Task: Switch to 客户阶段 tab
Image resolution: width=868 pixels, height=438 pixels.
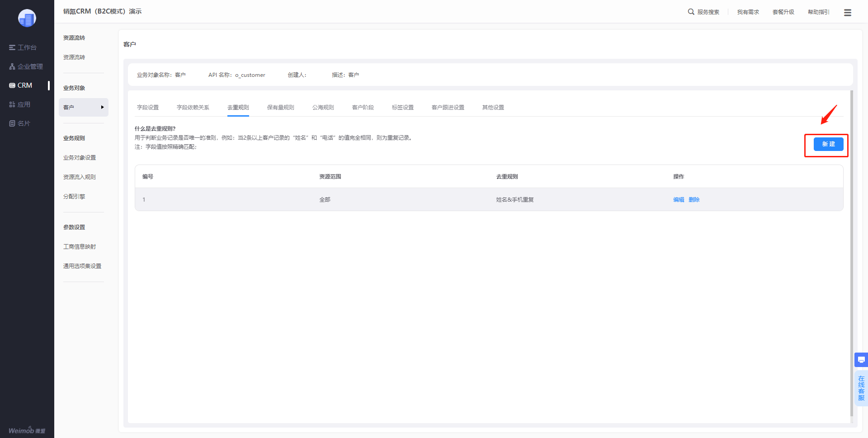Action: 363,108
